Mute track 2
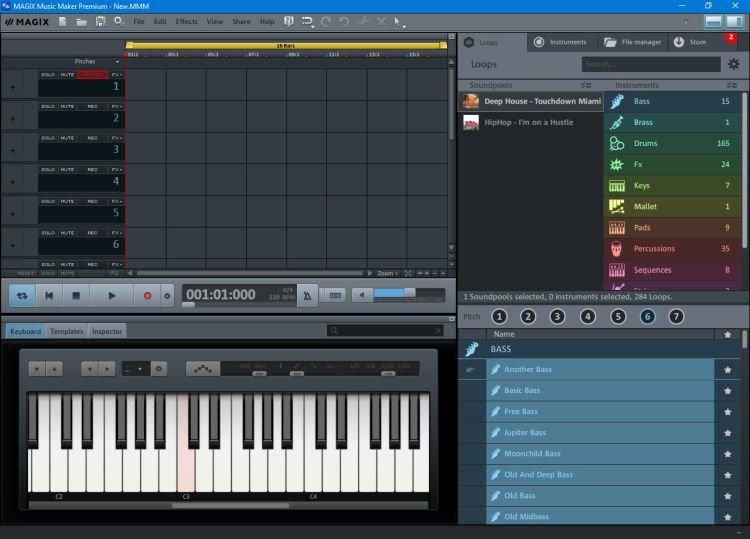Screen dimensions: 750x539 [67, 107]
